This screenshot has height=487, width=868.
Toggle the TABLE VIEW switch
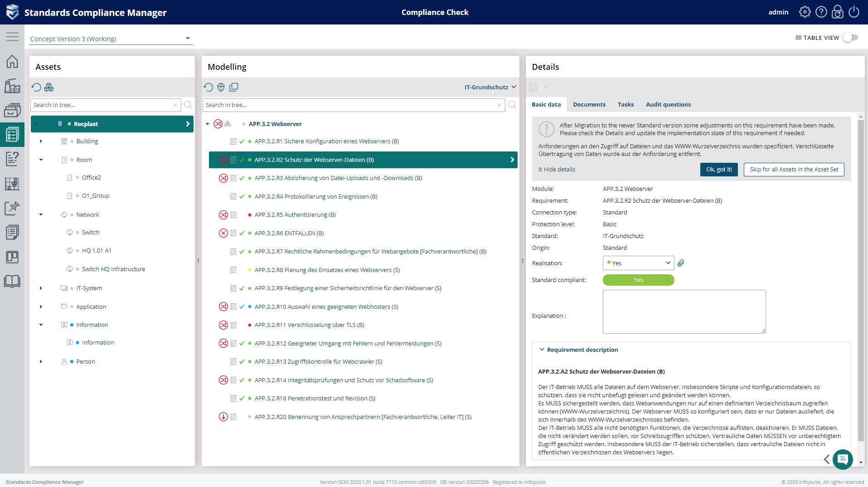[x=850, y=38]
